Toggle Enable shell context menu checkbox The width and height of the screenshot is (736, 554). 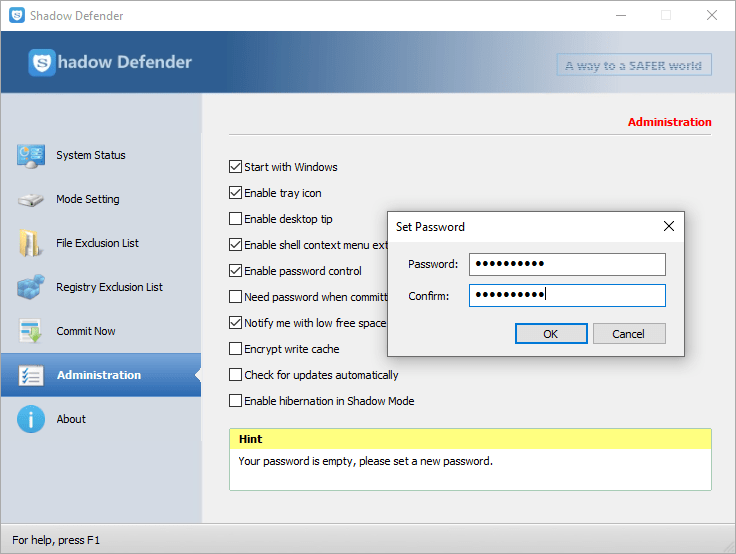[x=235, y=245]
